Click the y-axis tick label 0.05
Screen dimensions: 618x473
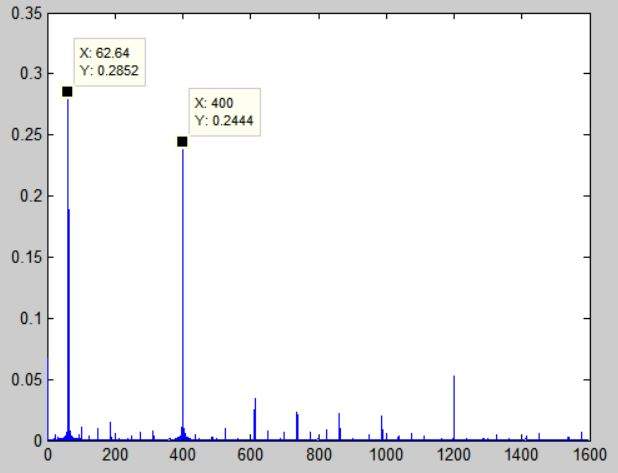[x=26, y=379]
